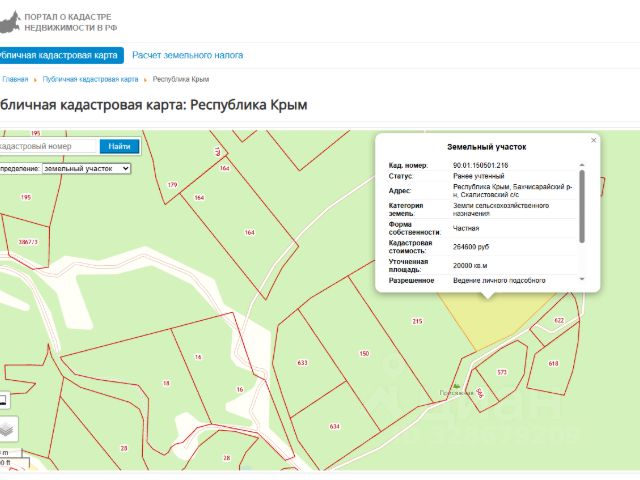The height and width of the screenshot is (480, 640).
Task: Select parcel labeled 618 on map
Action: click(x=553, y=363)
